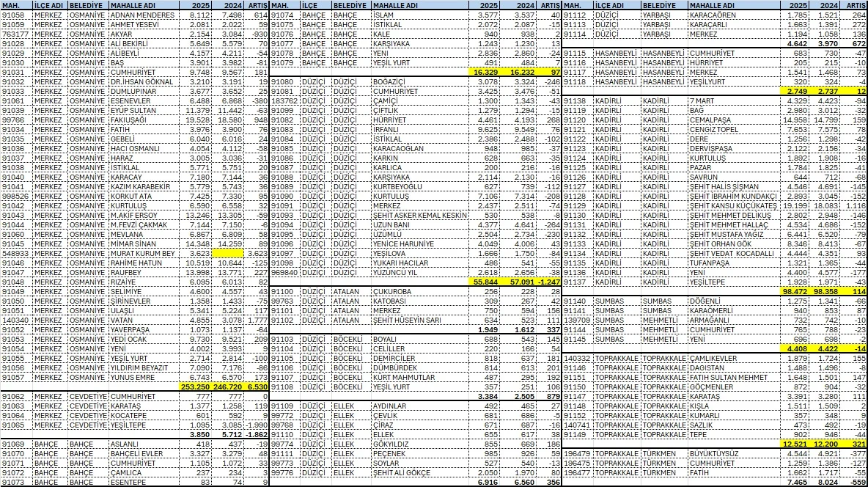Select the yellow 16.329 Bahçe total cell

pos(486,74)
